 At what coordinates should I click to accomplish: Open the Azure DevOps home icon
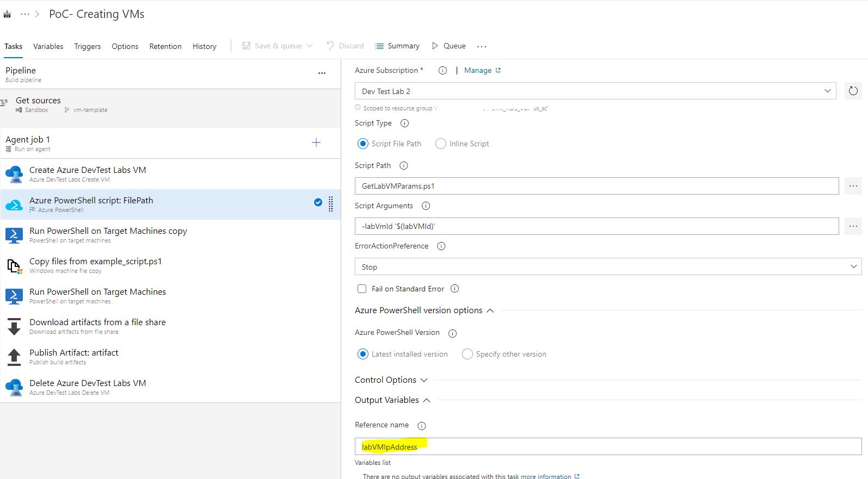coord(7,14)
